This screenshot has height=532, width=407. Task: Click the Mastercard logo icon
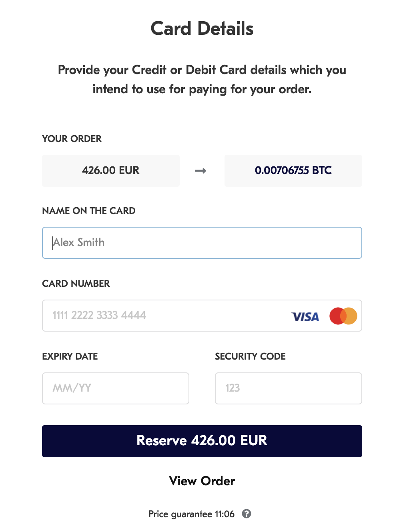click(343, 316)
